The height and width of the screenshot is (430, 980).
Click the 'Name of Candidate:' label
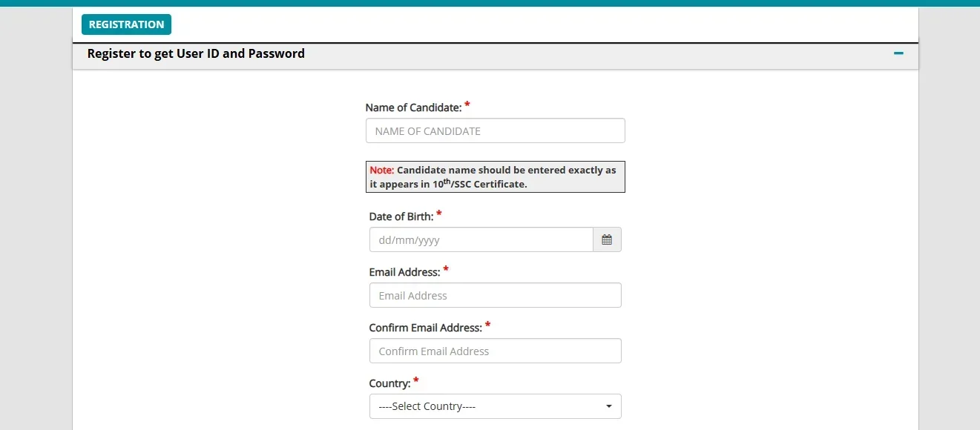pyautogui.click(x=413, y=107)
